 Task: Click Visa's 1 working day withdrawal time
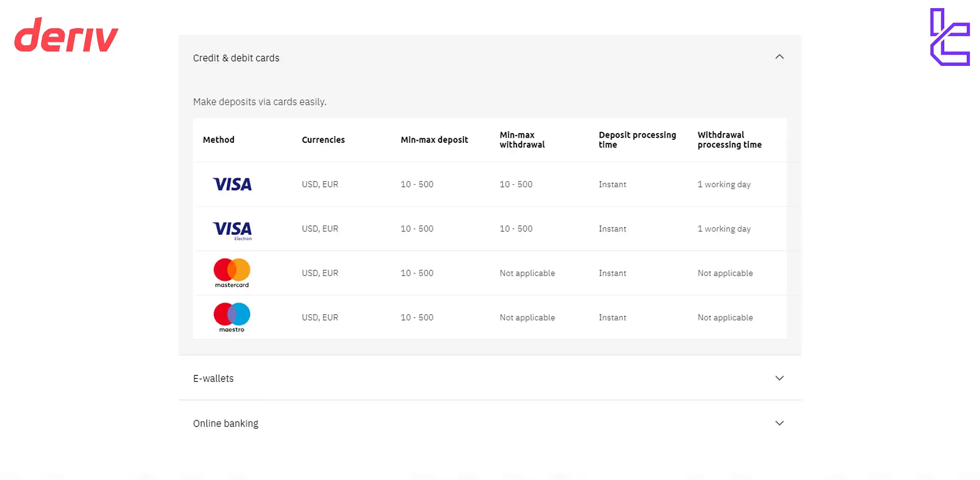tap(724, 184)
